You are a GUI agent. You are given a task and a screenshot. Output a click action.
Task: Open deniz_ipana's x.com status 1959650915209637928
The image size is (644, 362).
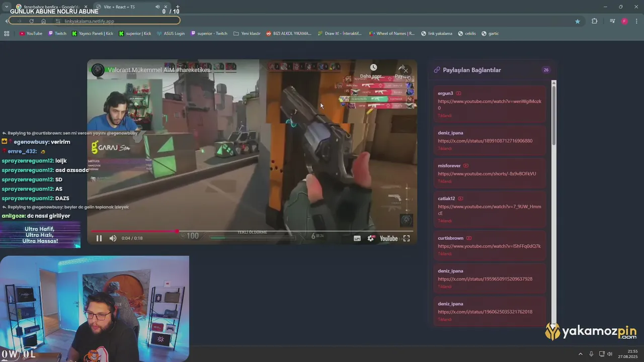pos(485,279)
